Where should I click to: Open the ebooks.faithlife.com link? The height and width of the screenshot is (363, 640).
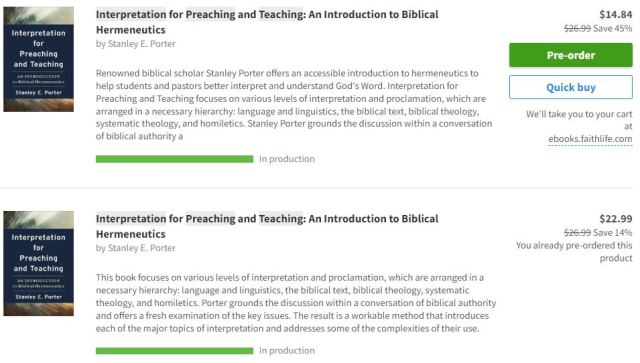590,139
